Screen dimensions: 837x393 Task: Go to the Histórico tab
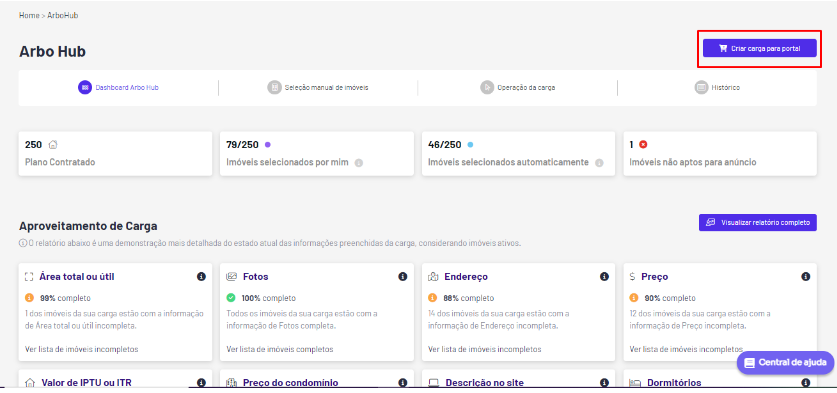pyautogui.click(x=717, y=88)
